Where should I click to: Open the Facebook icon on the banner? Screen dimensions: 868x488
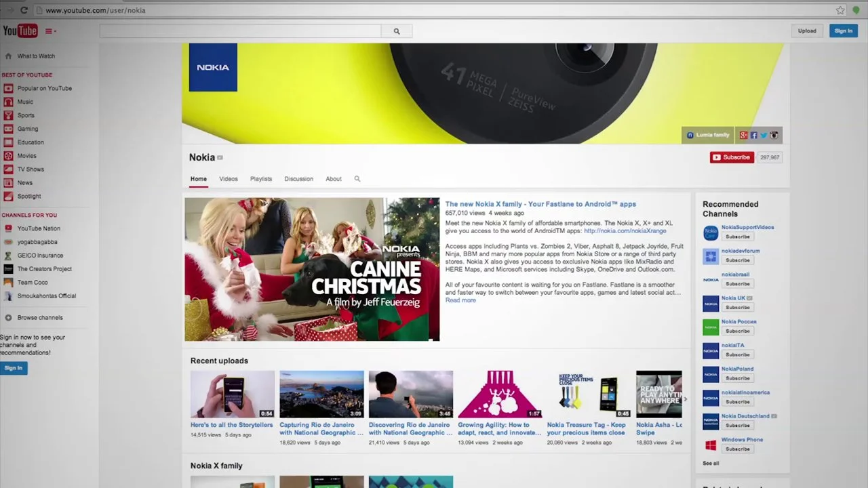(753, 136)
